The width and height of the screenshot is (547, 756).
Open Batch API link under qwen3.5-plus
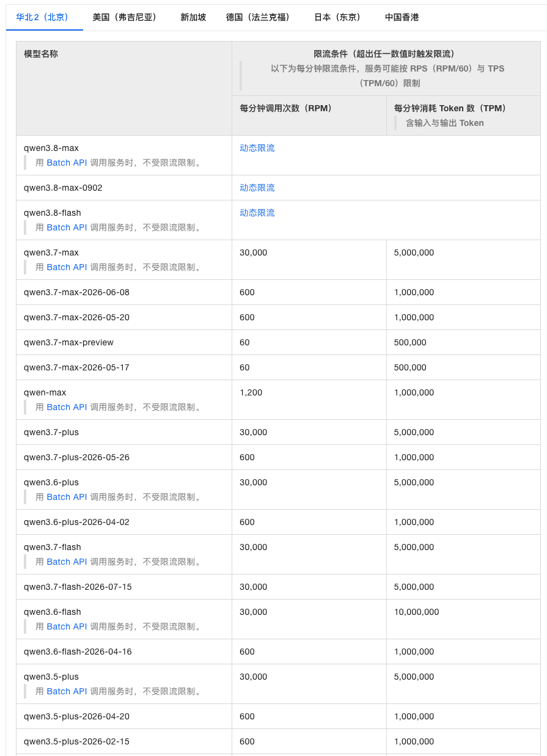[67, 691]
